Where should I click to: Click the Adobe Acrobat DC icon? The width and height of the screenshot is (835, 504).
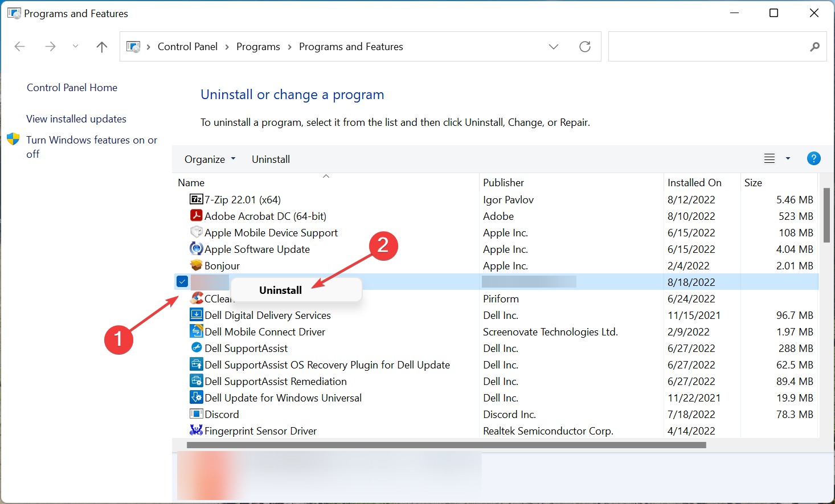point(196,216)
